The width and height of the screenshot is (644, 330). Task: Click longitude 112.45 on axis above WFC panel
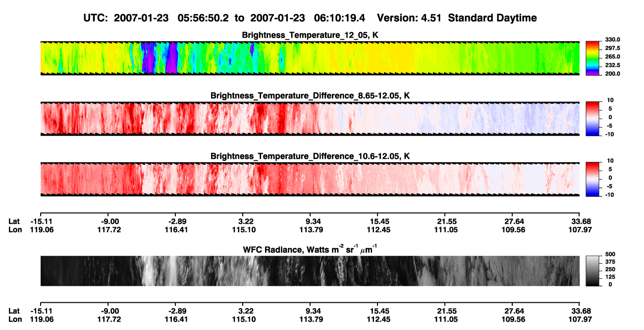pyautogui.click(x=377, y=230)
